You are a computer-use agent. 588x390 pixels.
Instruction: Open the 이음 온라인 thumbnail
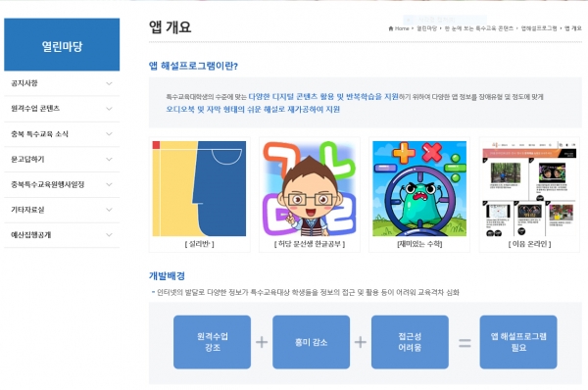click(x=529, y=188)
